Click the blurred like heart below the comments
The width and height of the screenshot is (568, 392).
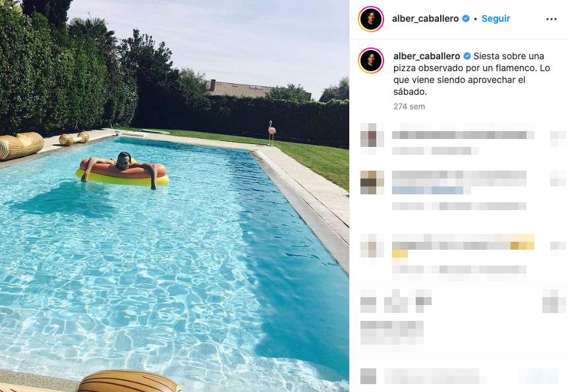pyautogui.click(x=368, y=301)
